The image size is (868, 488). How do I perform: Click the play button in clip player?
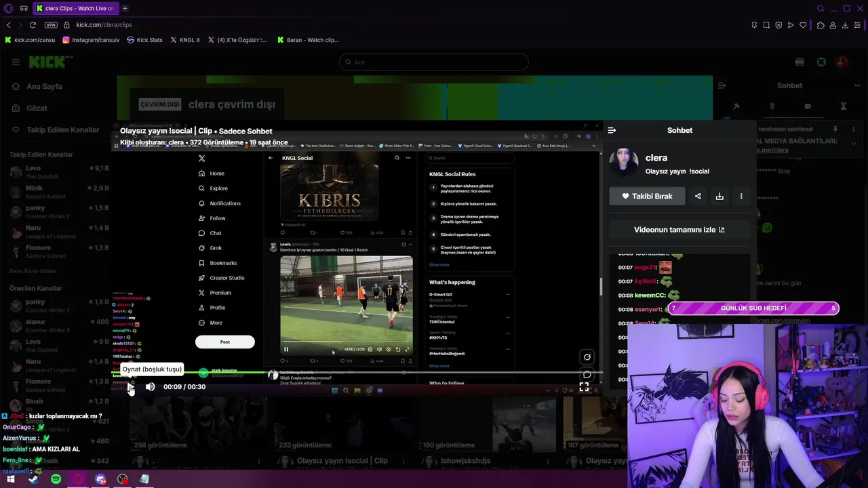pos(131,387)
